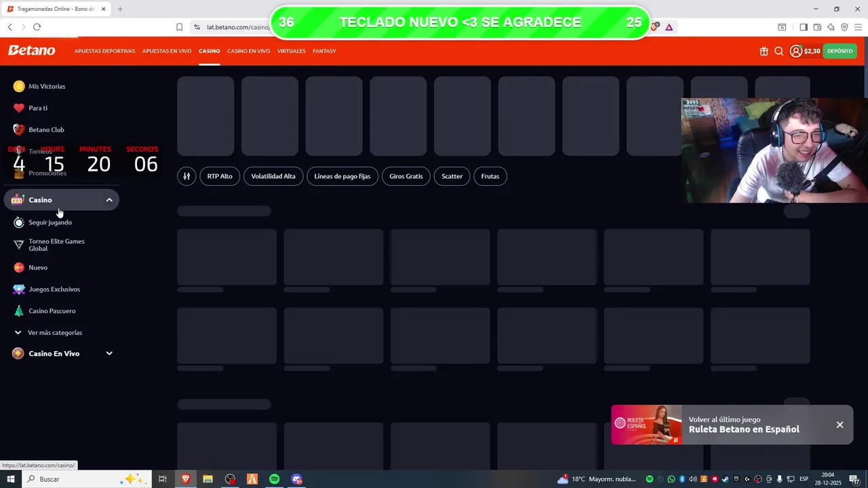Click the taskbar Buscar search box
This screenshot has width=868, height=488.
coord(86,479)
